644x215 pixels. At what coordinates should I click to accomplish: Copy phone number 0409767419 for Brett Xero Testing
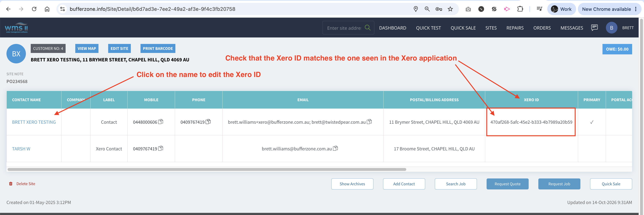[x=208, y=122]
